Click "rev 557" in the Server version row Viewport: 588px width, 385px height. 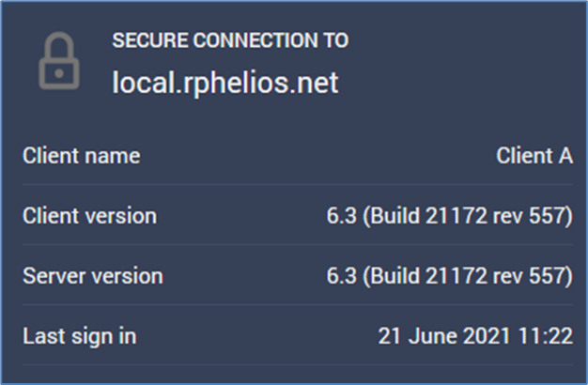[533, 276]
